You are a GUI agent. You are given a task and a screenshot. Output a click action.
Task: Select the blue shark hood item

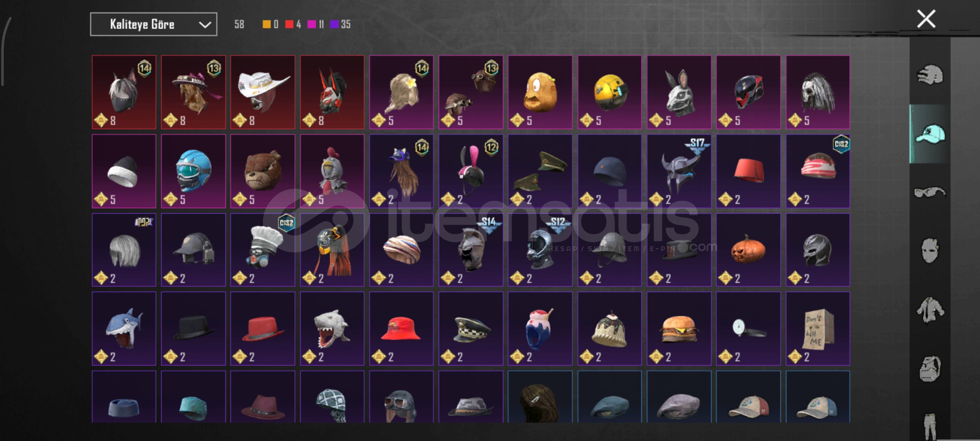pos(124,329)
